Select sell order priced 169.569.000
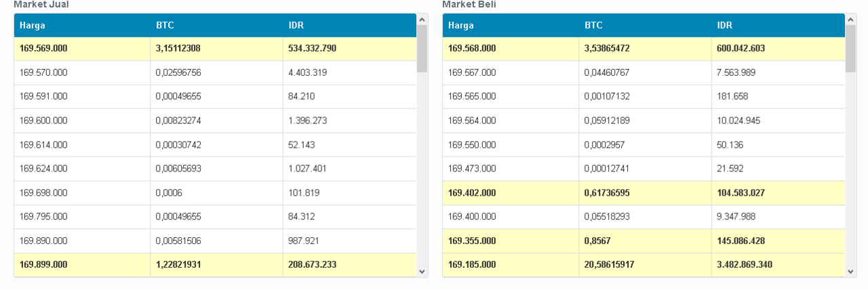The height and width of the screenshot is (290, 868). 43,49
